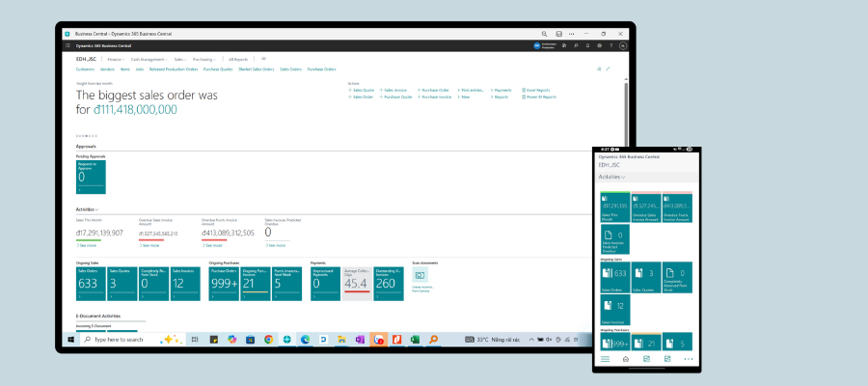Viewport: 868px width, 386px height.
Task: Create a new Sales Quote action
Action: coord(362,90)
